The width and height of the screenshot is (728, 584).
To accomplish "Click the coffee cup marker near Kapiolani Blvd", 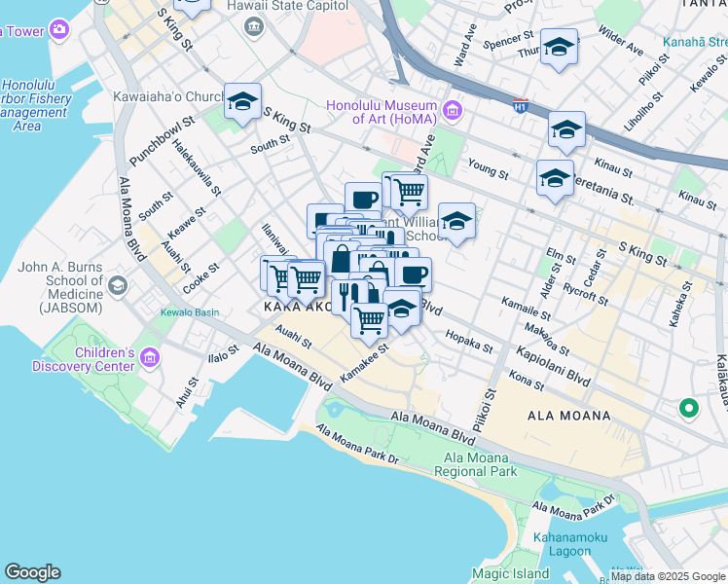I will point(414,274).
